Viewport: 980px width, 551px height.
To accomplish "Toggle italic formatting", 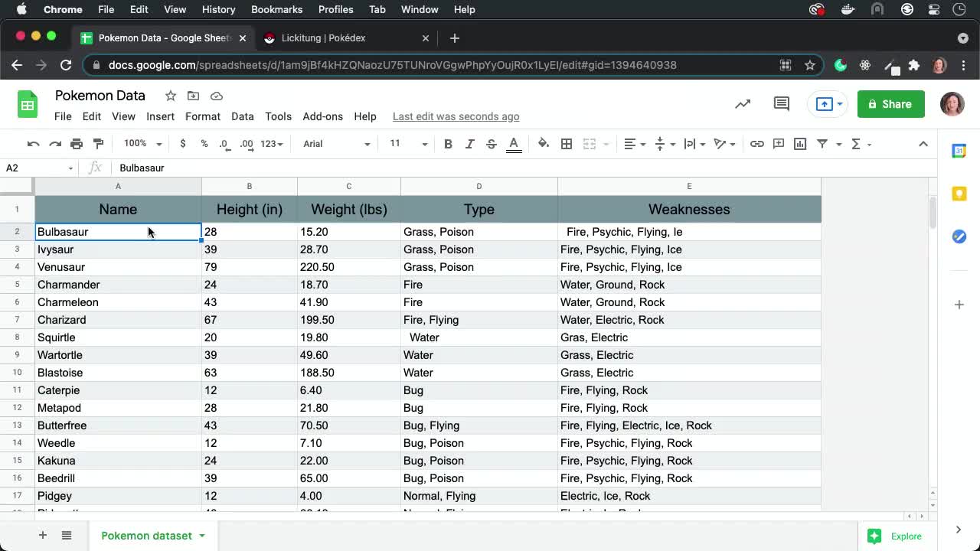I will 469,144.
